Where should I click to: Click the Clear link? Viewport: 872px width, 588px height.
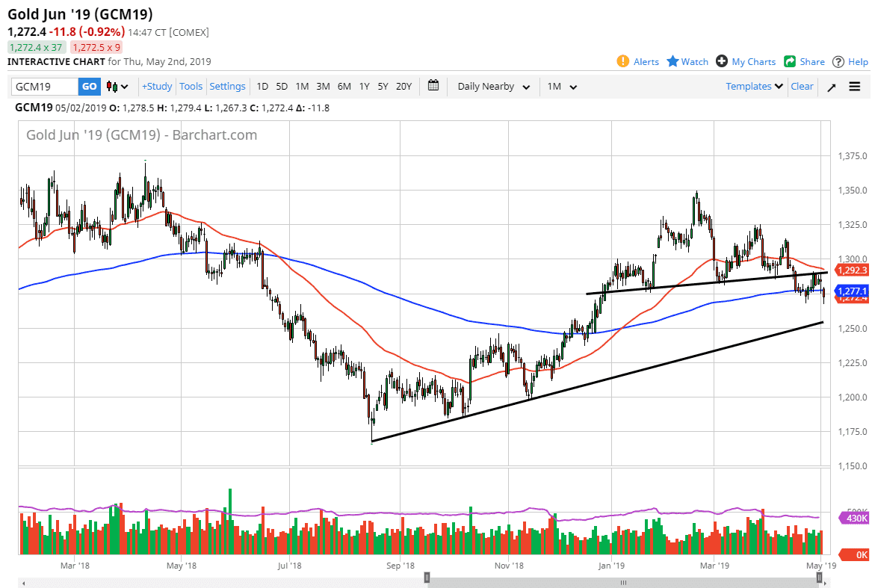point(802,86)
